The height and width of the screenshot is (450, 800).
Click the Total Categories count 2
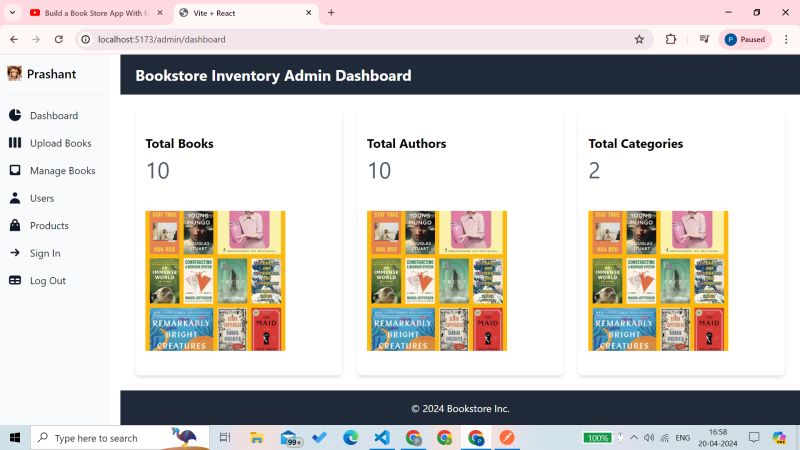pyautogui.click(x=594, y=171)
